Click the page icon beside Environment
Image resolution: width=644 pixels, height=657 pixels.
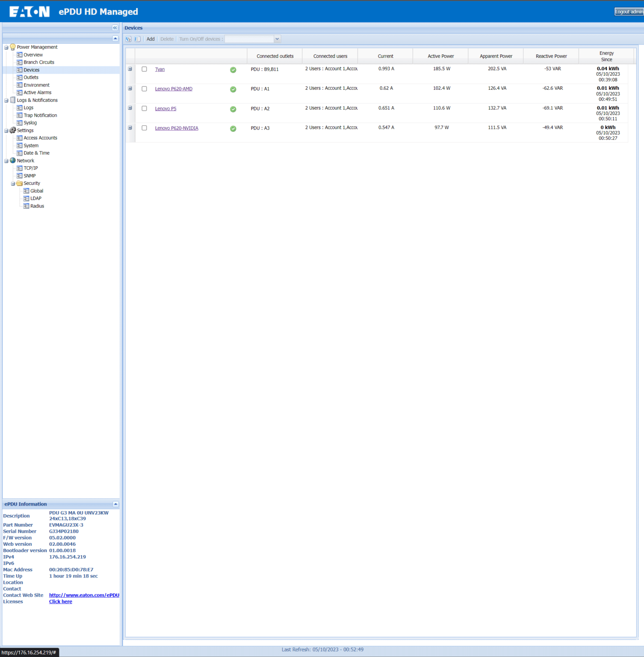point(19,85)
